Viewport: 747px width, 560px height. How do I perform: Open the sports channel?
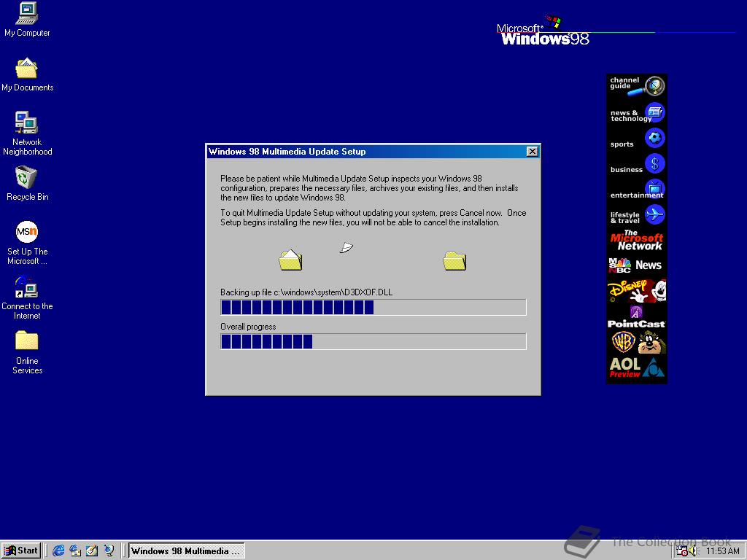tap(636, 138)
